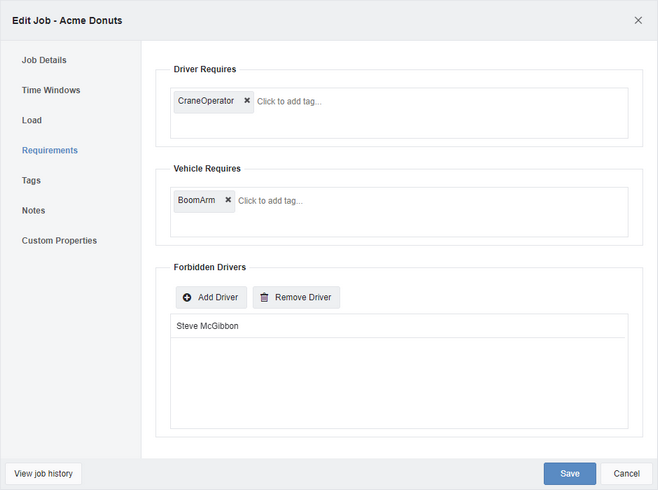Save the job changes

click(569, 474)
